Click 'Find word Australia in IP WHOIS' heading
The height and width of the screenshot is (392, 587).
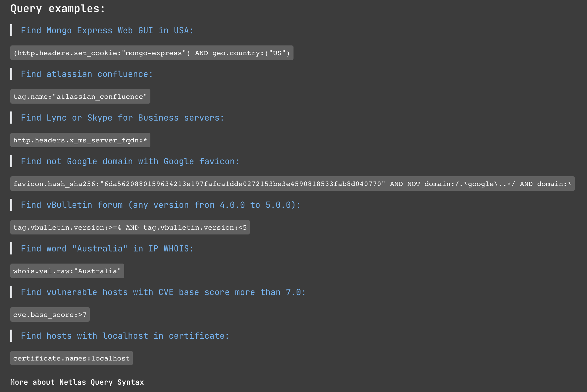coord(107,249)
